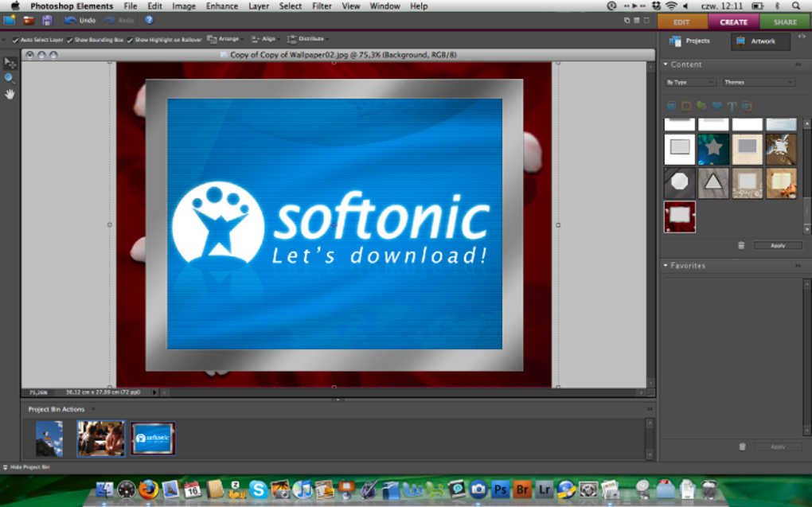
Task: Click the Content panel trash icon
Action: [741, 245]
